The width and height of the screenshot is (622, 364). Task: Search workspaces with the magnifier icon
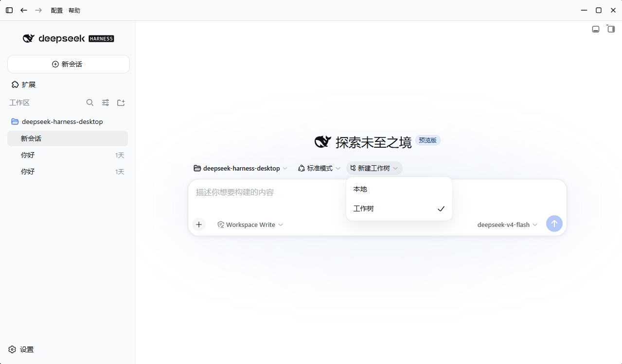90,103
